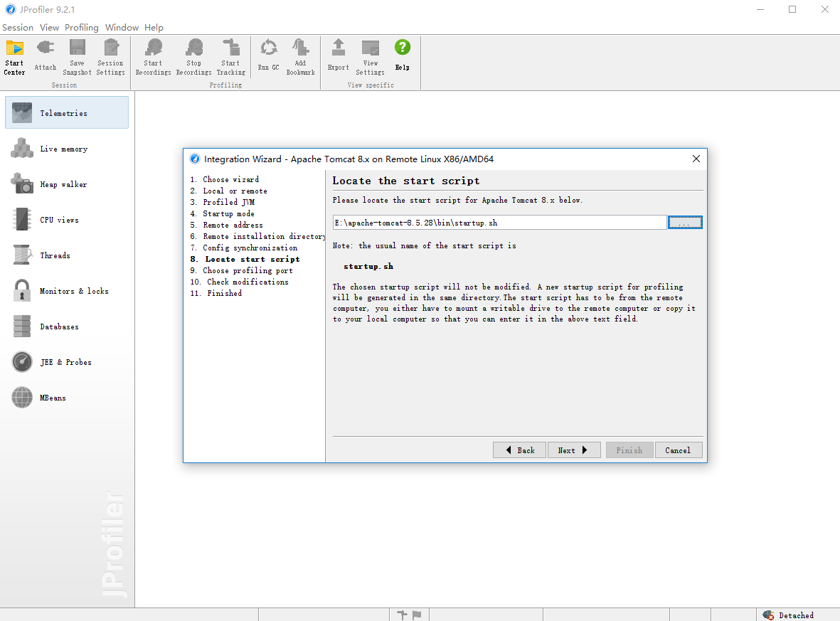The height and width of the screenshot is (621, 840).
Task: Click the pin icon in status bar
Action: (x=402, y=615)
